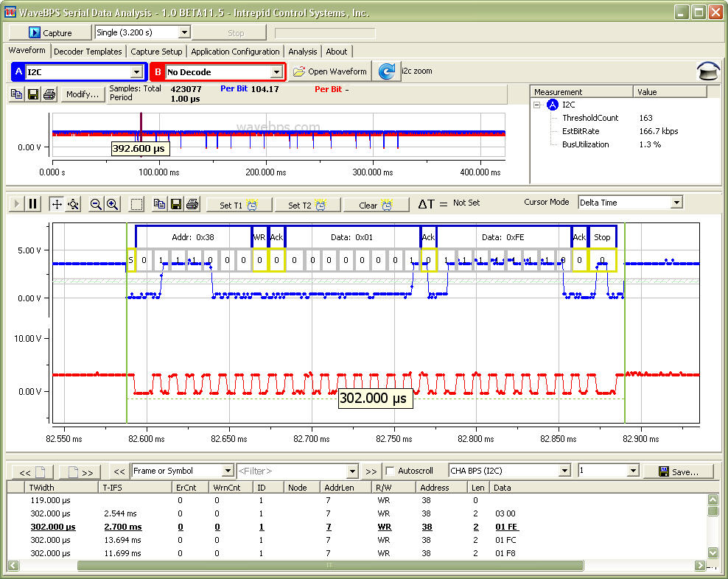The width and height of the screenshot is (728, 579).
Task: Pause the waveform display
Action: click(x=32, y=204)
